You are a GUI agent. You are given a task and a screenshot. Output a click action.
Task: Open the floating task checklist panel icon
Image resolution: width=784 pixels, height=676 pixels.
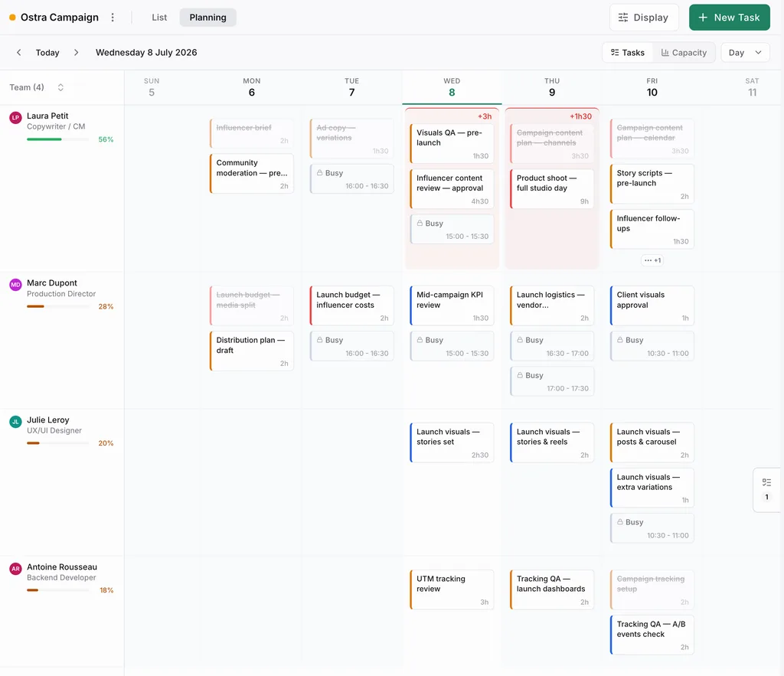pos(766,482)
